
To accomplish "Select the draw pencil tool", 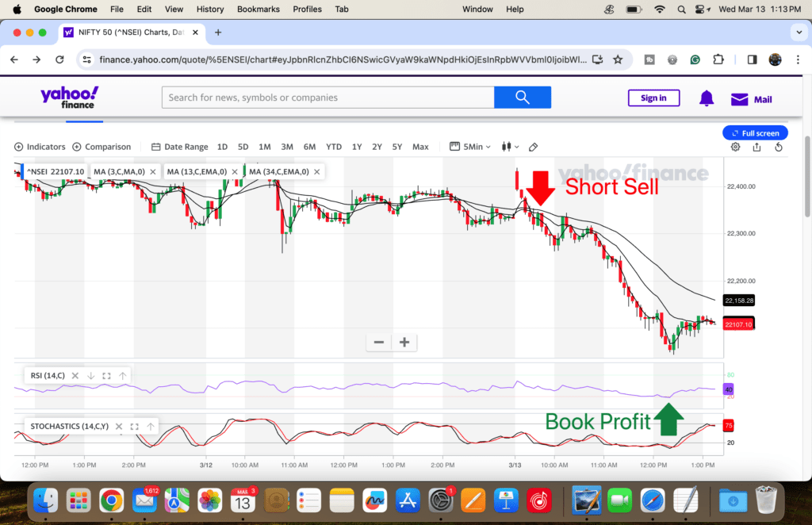I will coord(533,147).
